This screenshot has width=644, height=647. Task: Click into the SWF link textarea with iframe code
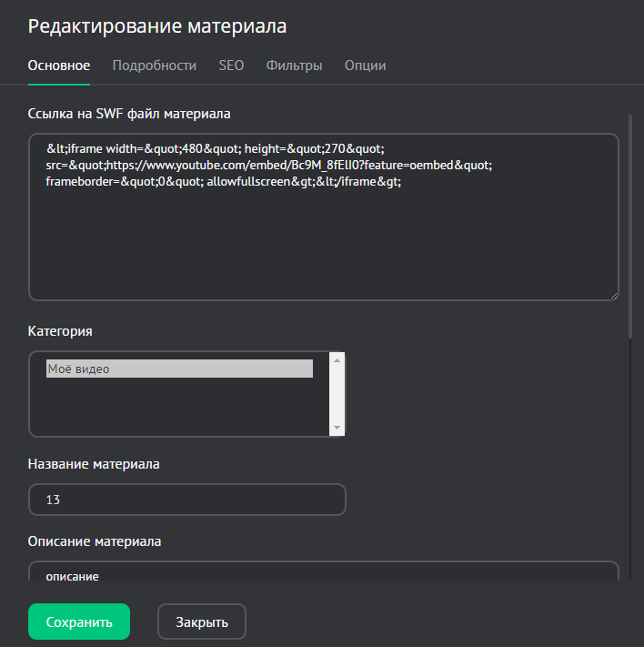[323, 237]
